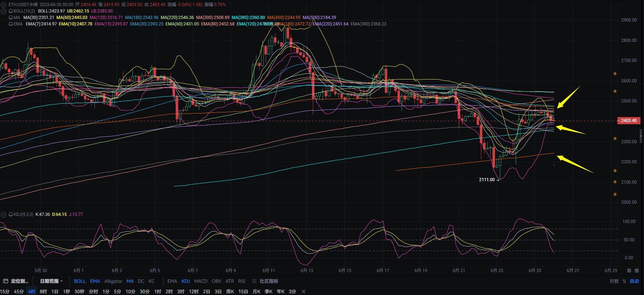Click the UB:2462.15 legend value

point(78,11)
